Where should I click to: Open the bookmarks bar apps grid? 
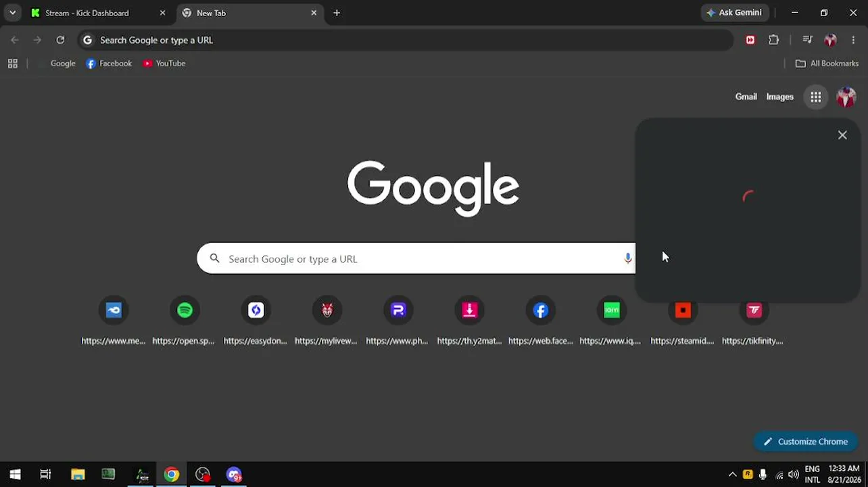click(12, 64)
